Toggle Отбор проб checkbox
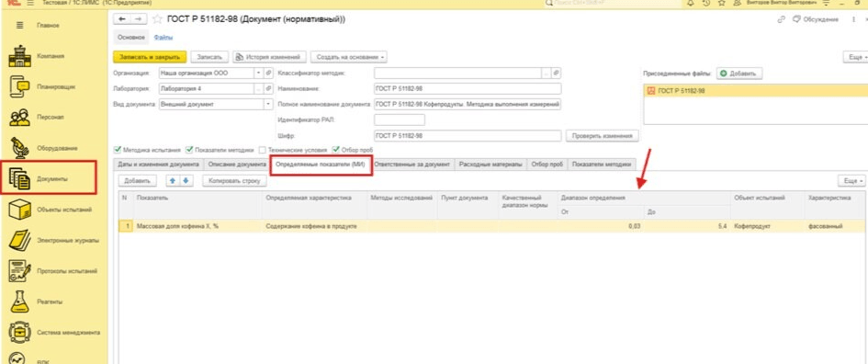Image resolution: width=868 pixels, height=364 pixels. [335, 150]
